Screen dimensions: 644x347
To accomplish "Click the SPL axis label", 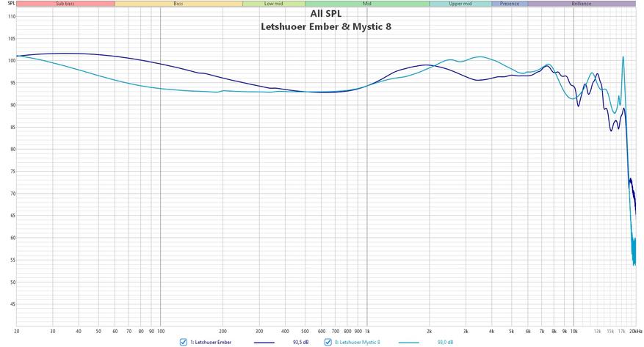I will [11, 3].
